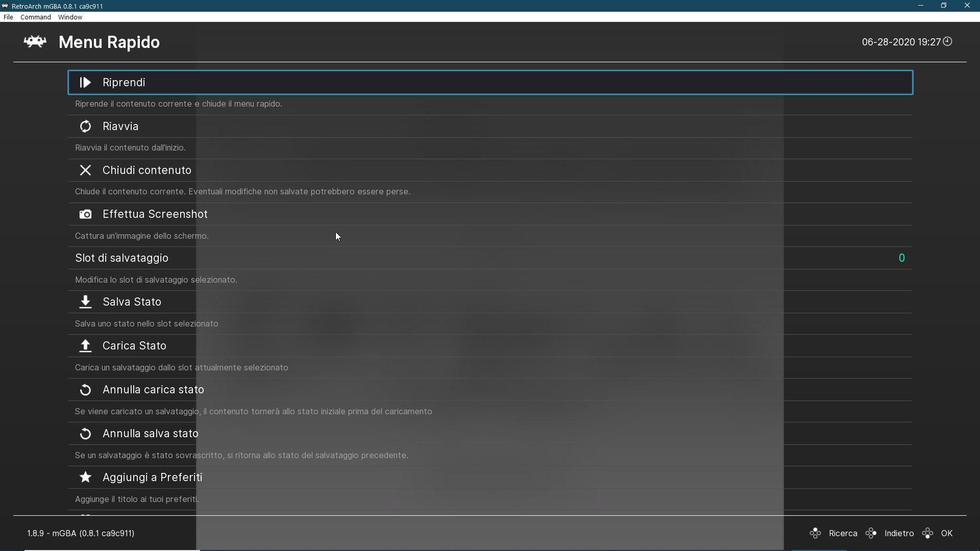Click the Ricerca gamepad icon
This screenshot has width=980, height=551.
pyautogui.click(x=815, y=533)
